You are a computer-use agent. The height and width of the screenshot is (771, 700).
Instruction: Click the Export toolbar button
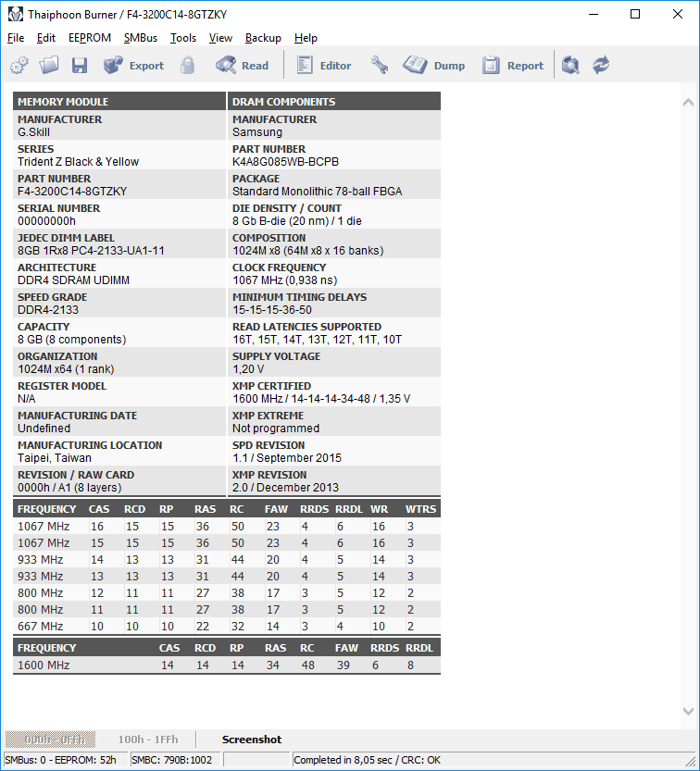pyautogui.click(x=133, y=65)
